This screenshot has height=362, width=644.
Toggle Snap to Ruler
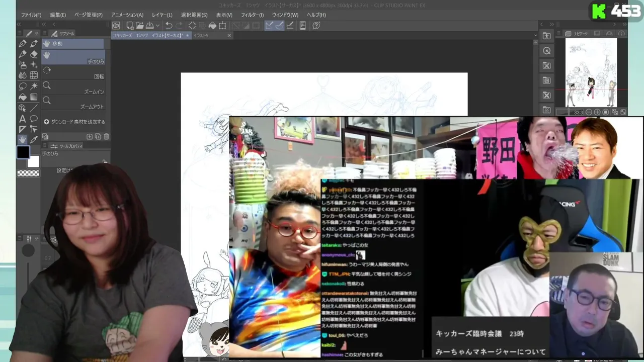pos(270,26)
